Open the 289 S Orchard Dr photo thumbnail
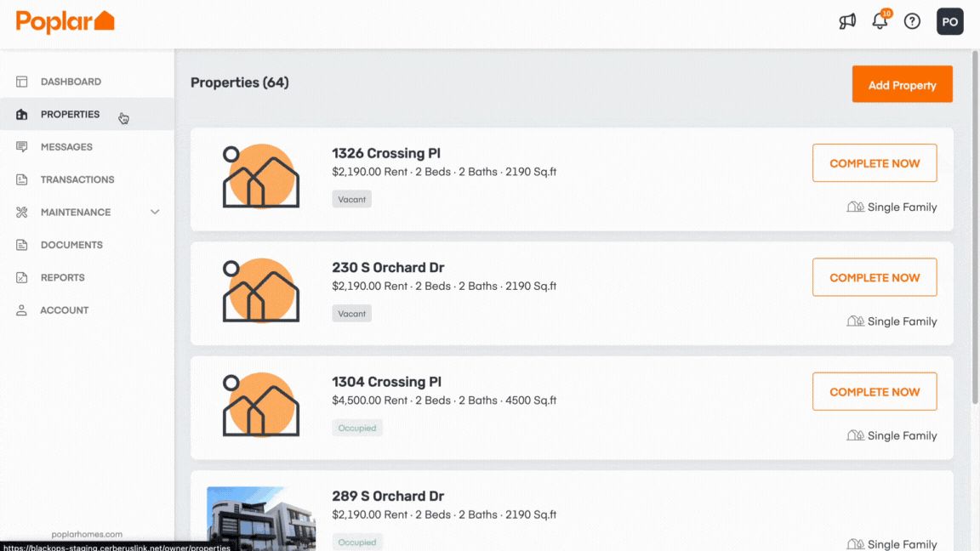 tap(261, 519)
